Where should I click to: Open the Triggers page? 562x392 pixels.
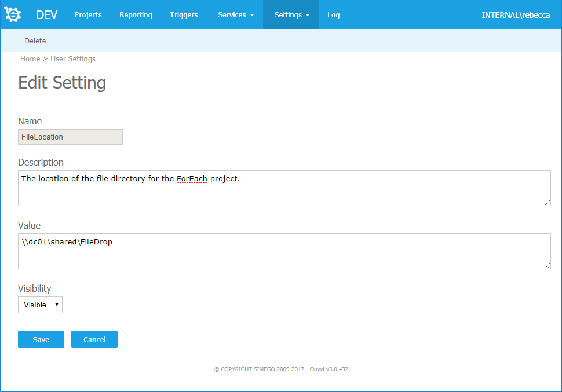click(x=184, y=14)
